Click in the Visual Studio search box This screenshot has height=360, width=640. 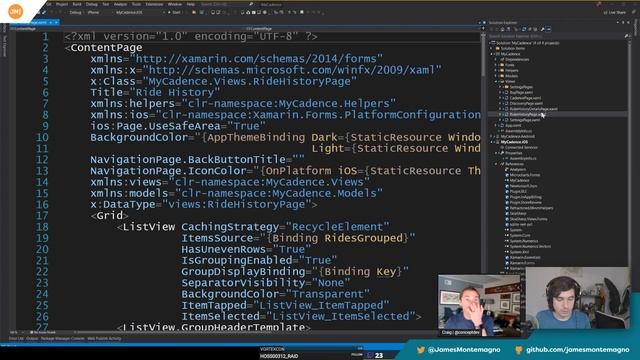[x=227, y=4]
